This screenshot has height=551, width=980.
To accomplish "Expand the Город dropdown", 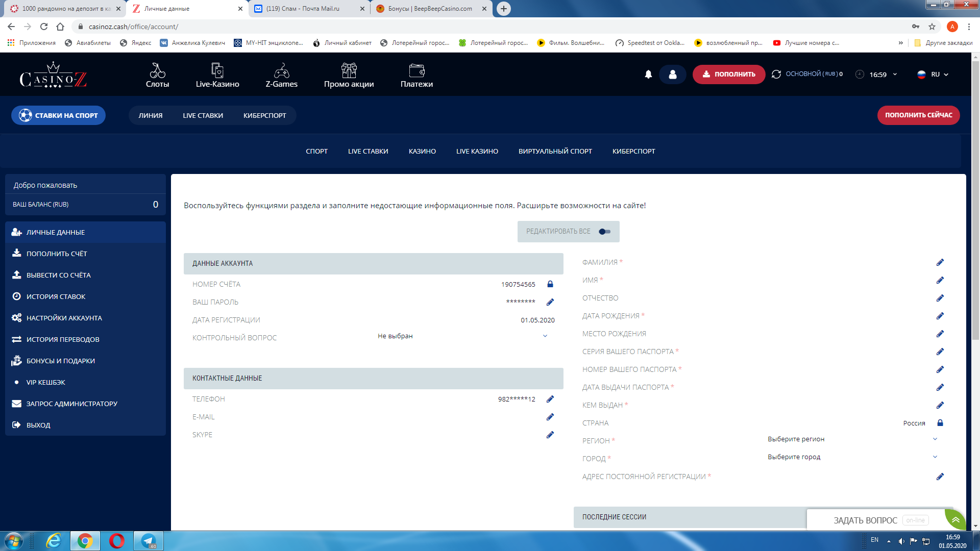I will [x=935, y=457].
